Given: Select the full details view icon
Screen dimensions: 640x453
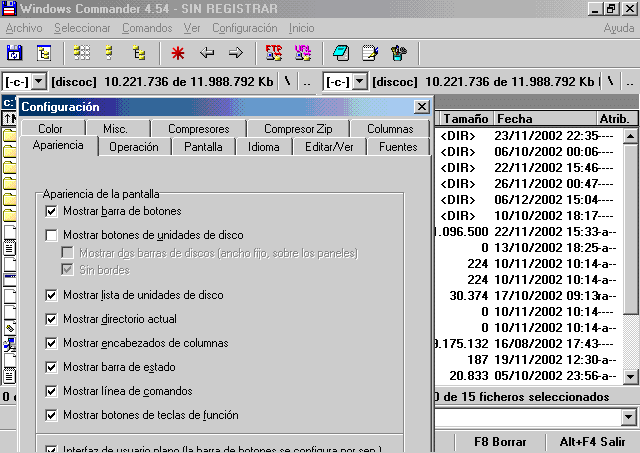Looking at the screenshot, I should pyautogui.click(x=109, y=53).
